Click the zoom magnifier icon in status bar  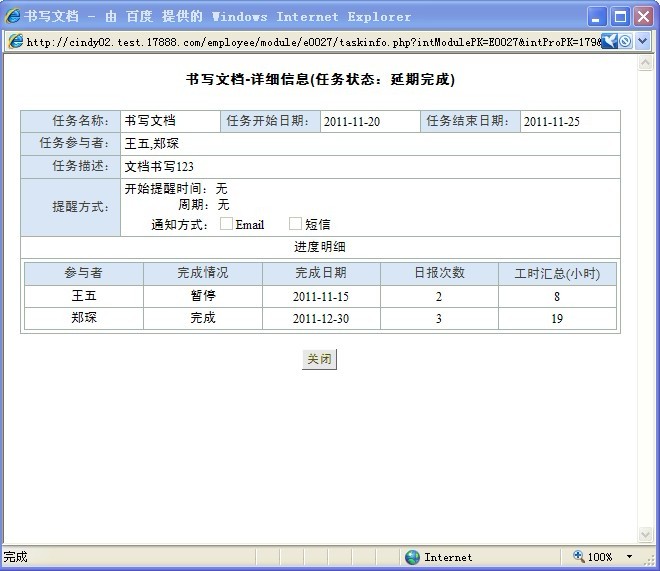click(579, 557)
